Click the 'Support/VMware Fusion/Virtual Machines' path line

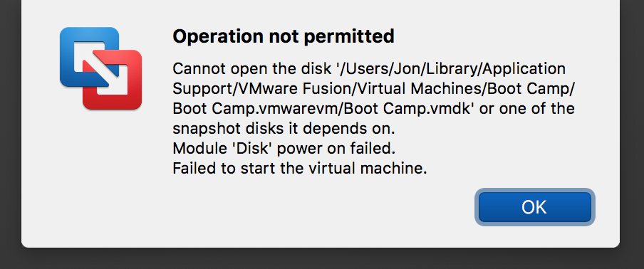373,89
